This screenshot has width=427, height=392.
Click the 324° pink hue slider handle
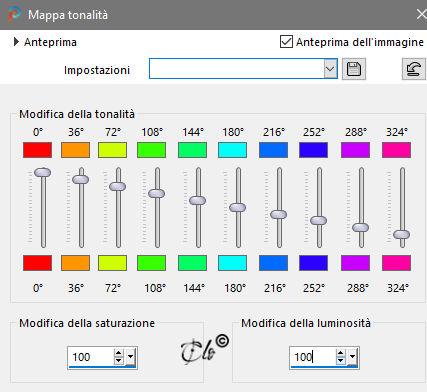pos(402,234)
